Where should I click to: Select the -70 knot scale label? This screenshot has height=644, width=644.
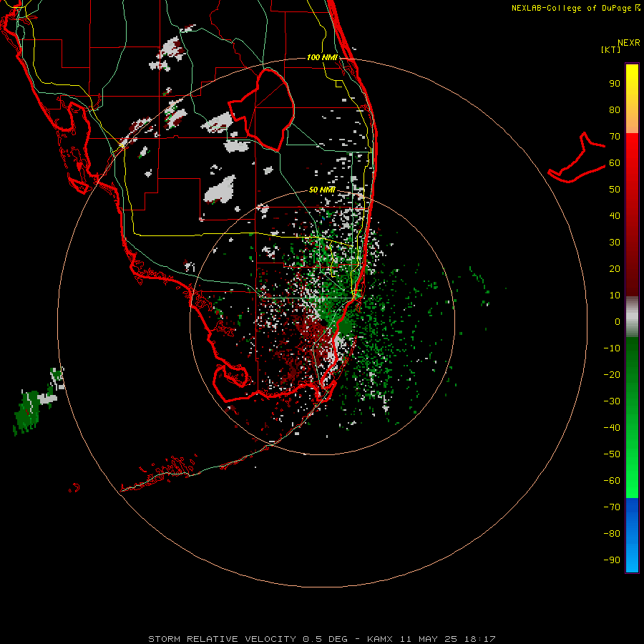point(612,507)
